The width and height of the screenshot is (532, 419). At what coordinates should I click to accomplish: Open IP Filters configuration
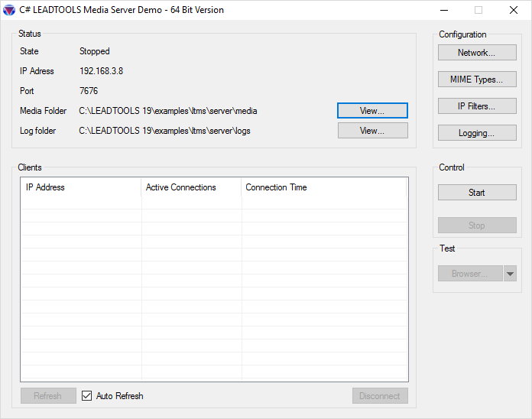(x=477, y=106)
